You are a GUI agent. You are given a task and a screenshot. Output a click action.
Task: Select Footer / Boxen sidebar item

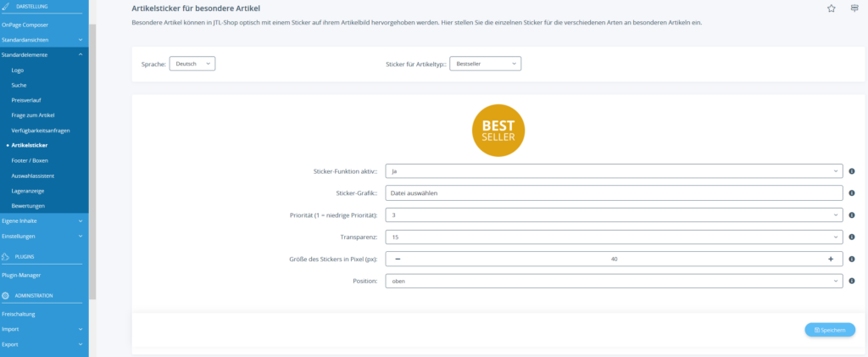point(30,160)
